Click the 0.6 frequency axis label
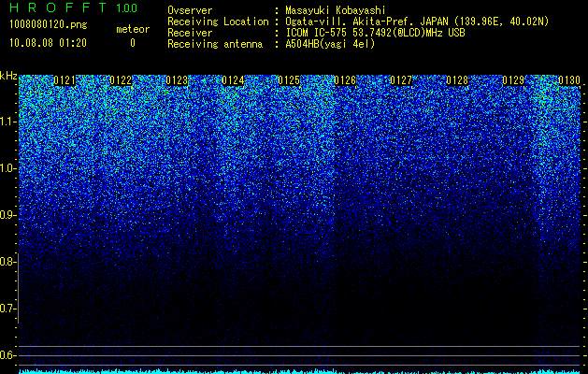 click(8, 355)
